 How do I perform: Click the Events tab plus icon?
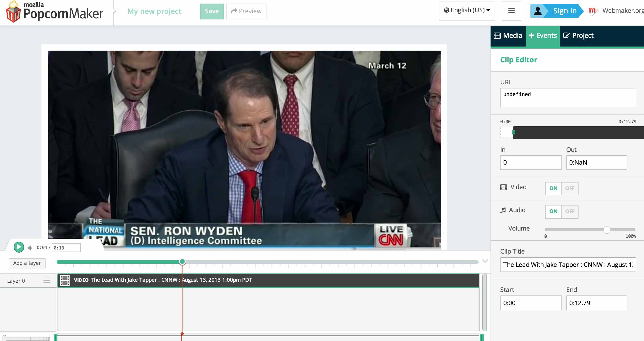tap(531, 35)
